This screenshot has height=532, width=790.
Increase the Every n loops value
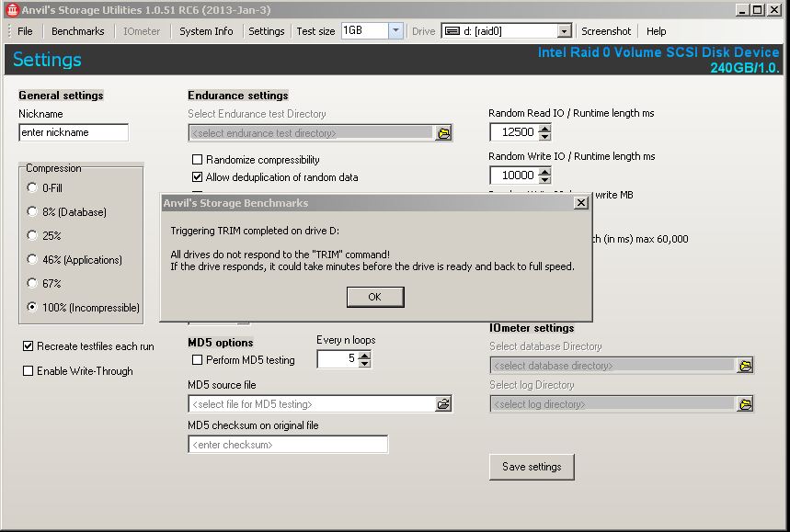364,355
